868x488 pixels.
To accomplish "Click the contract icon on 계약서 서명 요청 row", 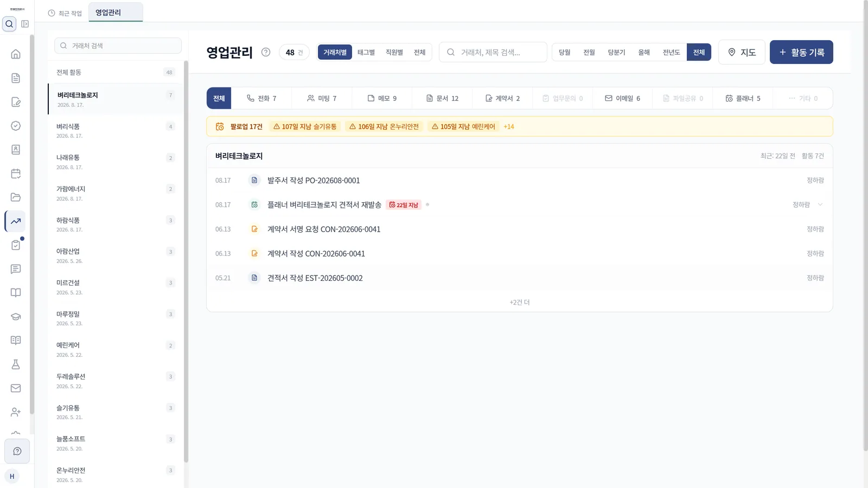I will coord(254,229).
